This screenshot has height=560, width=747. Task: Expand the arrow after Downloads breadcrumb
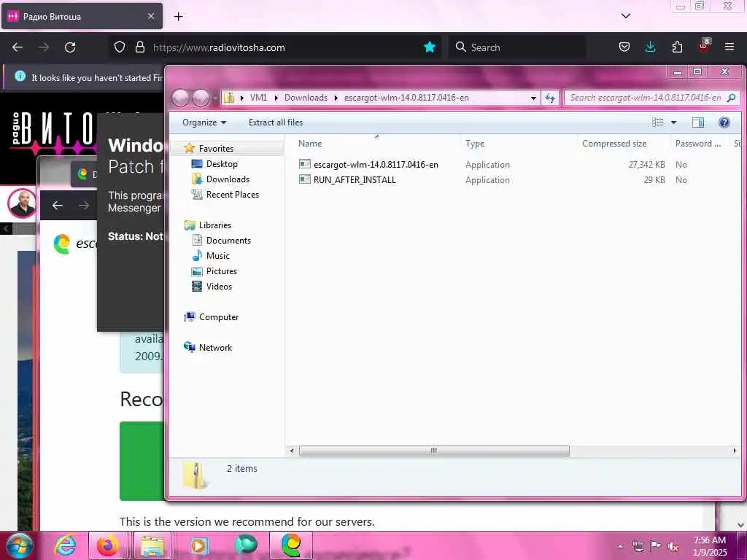(x=336, y=98)
